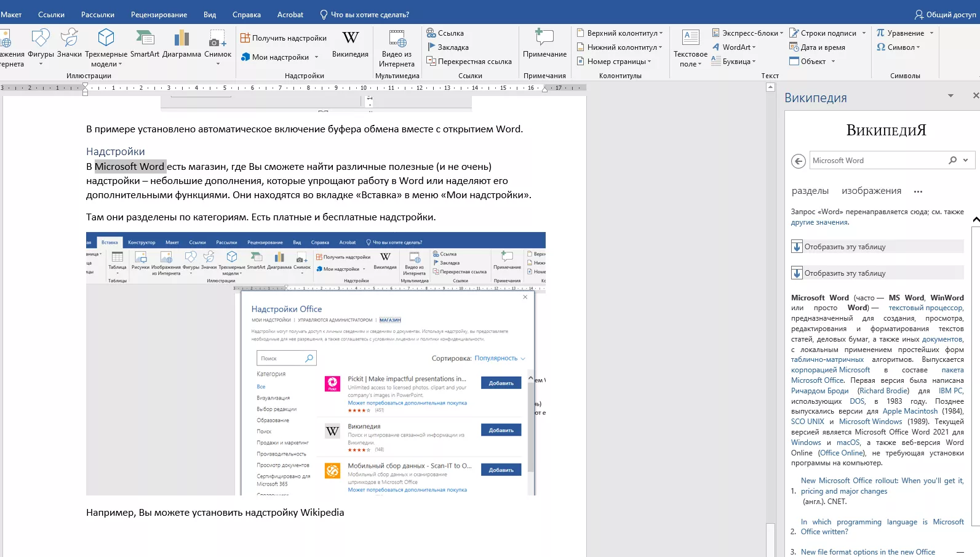This screenshot has height=557, width=980.
Task: Show the first Отобразить эту таблицу
Action: click(877, 246)
